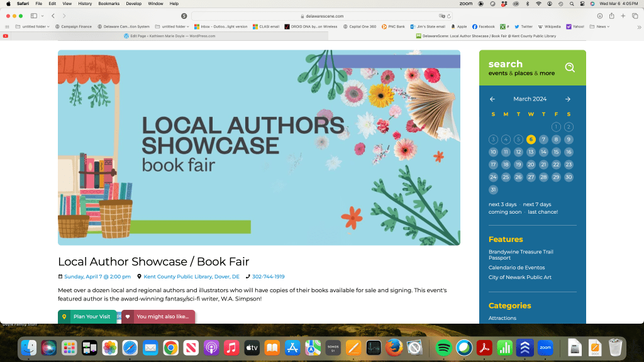Screen dimensions: 644x362
Task: Expand the News bookmarks folder dropdown
Action: click(x=602, y=26)
